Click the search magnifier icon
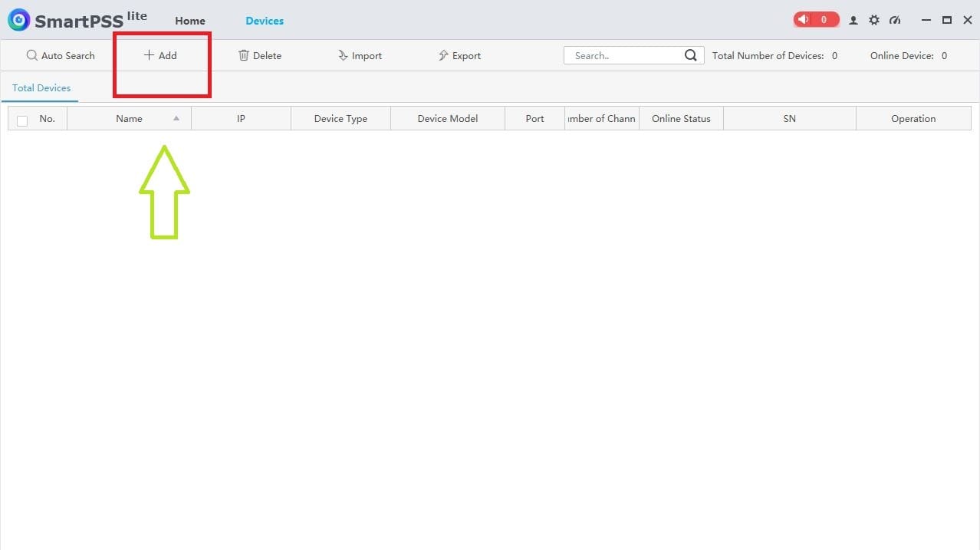 689,54
